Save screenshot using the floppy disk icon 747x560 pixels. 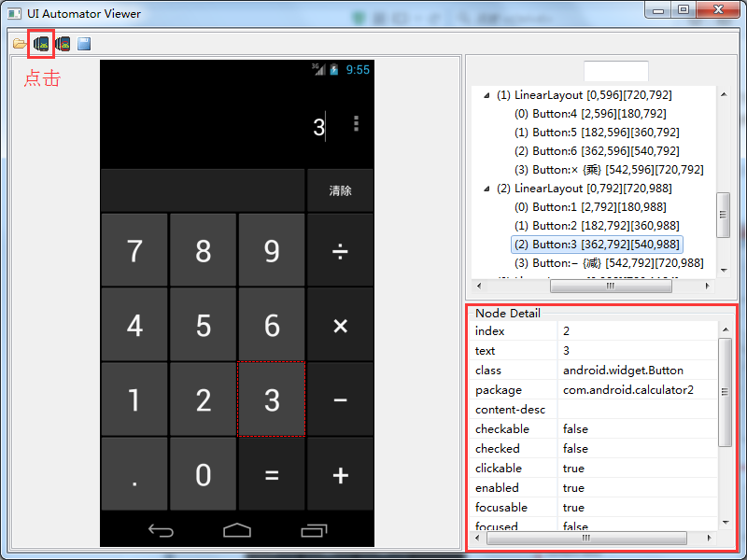click(84, 44)
